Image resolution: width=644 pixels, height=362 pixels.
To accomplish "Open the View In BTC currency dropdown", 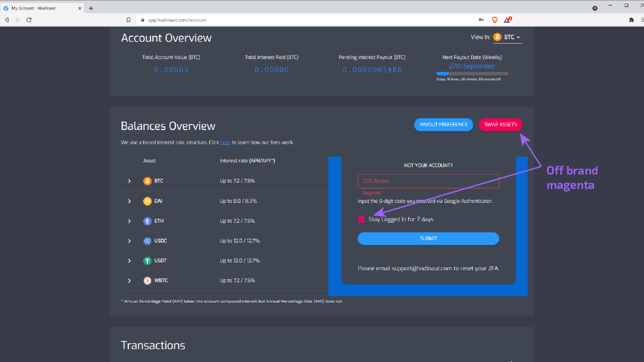I will pyautogui.click(x=507, y=38).
